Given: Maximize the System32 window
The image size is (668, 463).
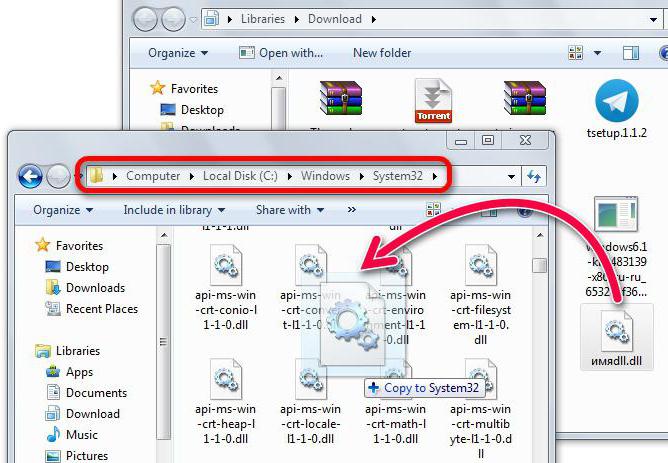Looking at the screenshot, I should [x=488, y=140].
